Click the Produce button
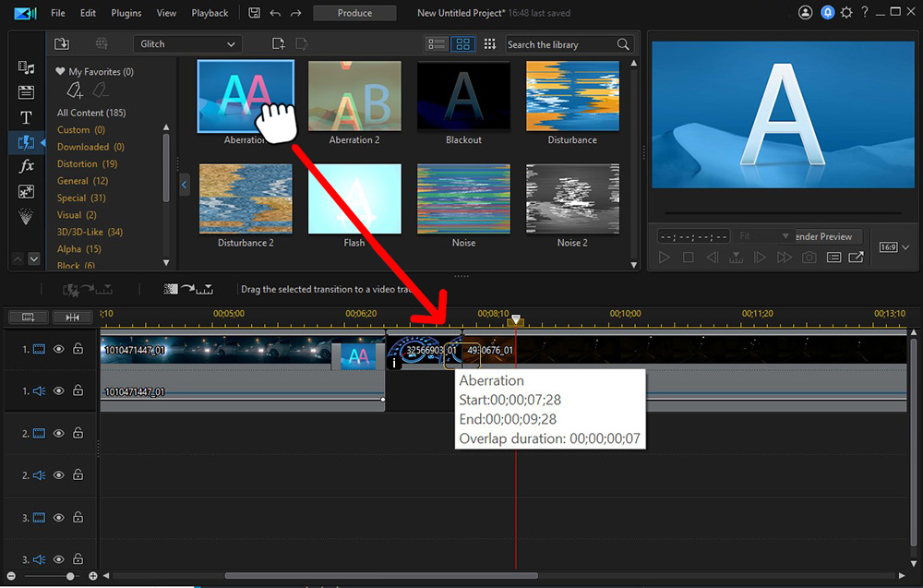 click(x=354, y=13)
